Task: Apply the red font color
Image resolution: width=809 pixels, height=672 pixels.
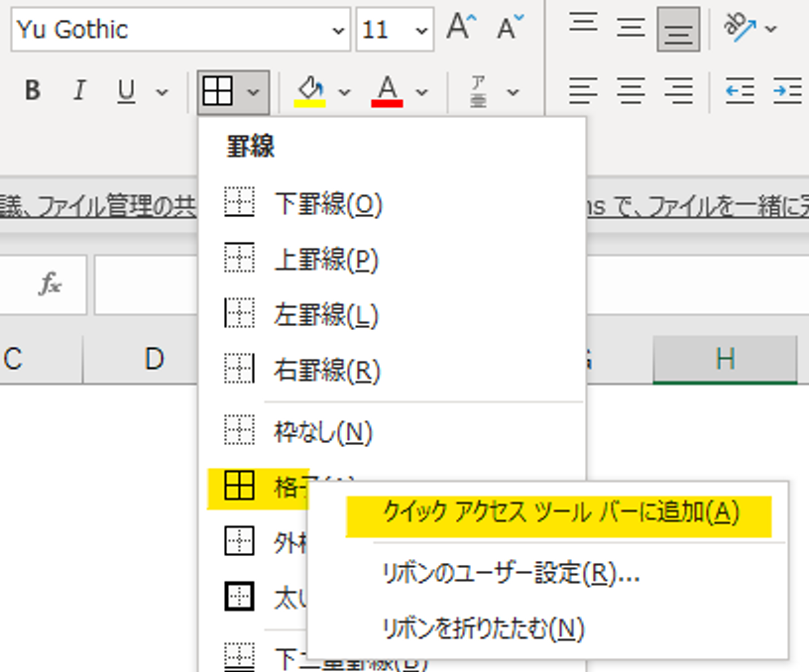Action: pyautogui.click(x=387, y=91)
